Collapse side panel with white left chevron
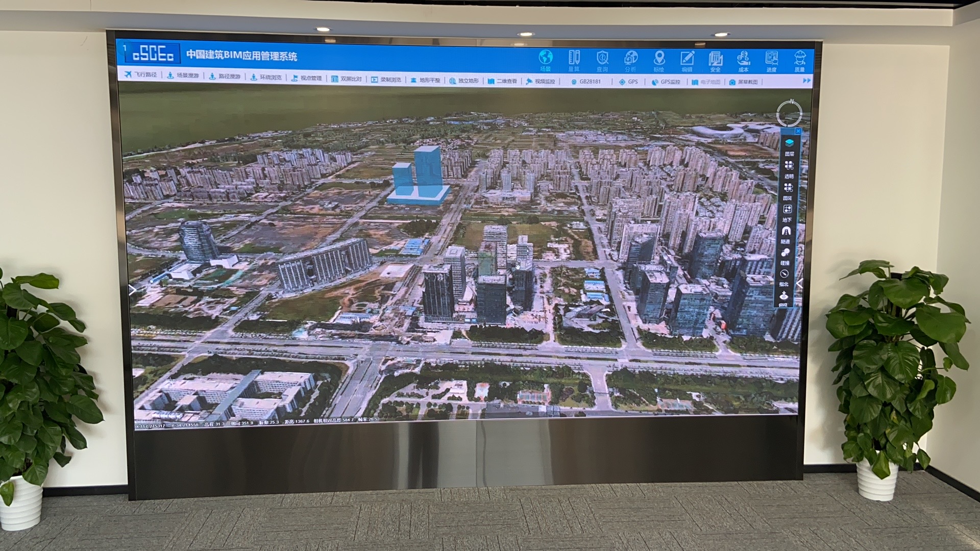The width and height of the screenshot is (980, 551). click(x=799, y=284)
